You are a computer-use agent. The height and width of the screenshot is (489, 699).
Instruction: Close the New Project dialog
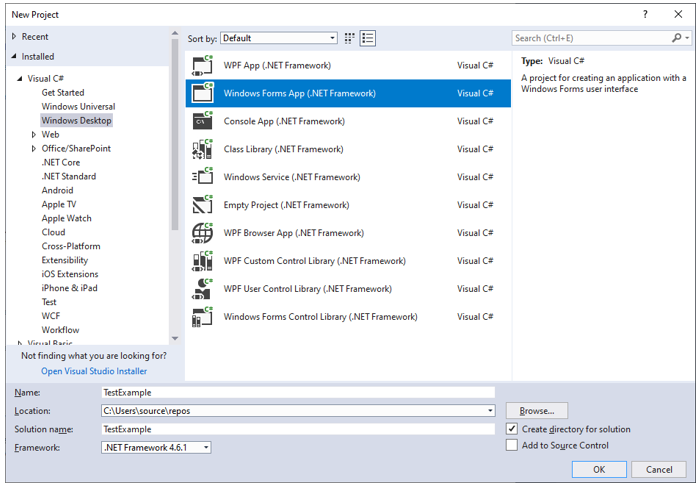pos(678,14)
